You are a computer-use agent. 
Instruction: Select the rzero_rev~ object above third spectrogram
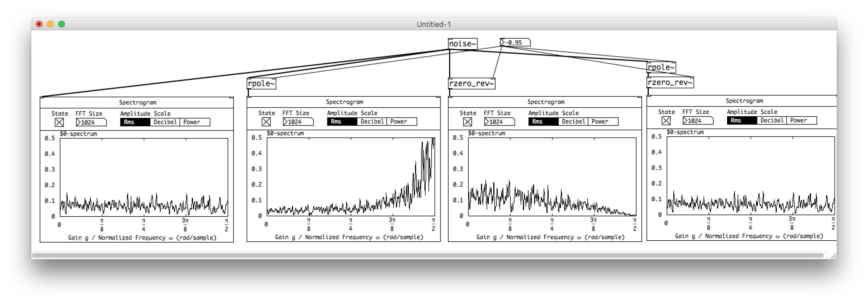[472, 84]
